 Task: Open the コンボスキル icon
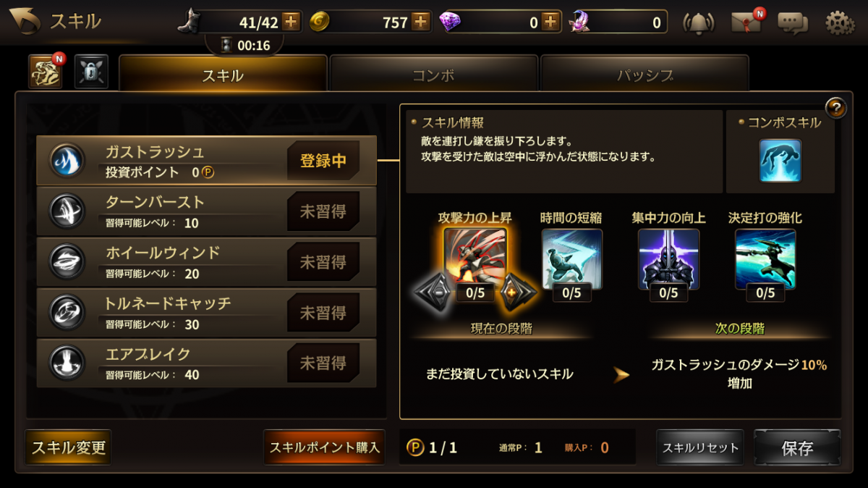coord(780,160)
